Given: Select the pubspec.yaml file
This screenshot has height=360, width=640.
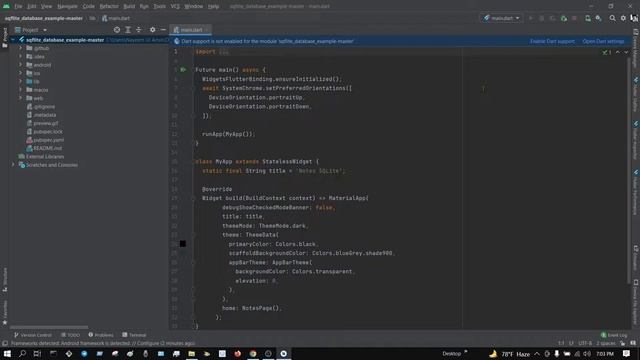Looking at the screenshot, I should point(45,140).
